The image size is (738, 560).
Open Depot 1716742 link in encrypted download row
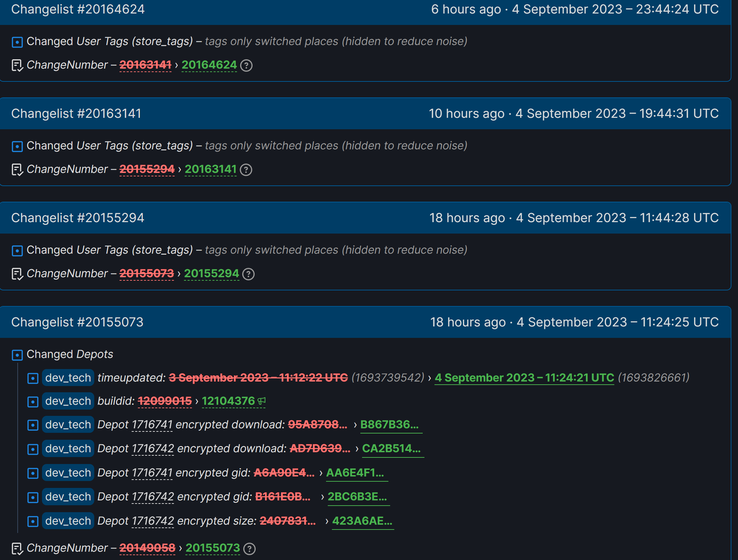pos(153,448)
